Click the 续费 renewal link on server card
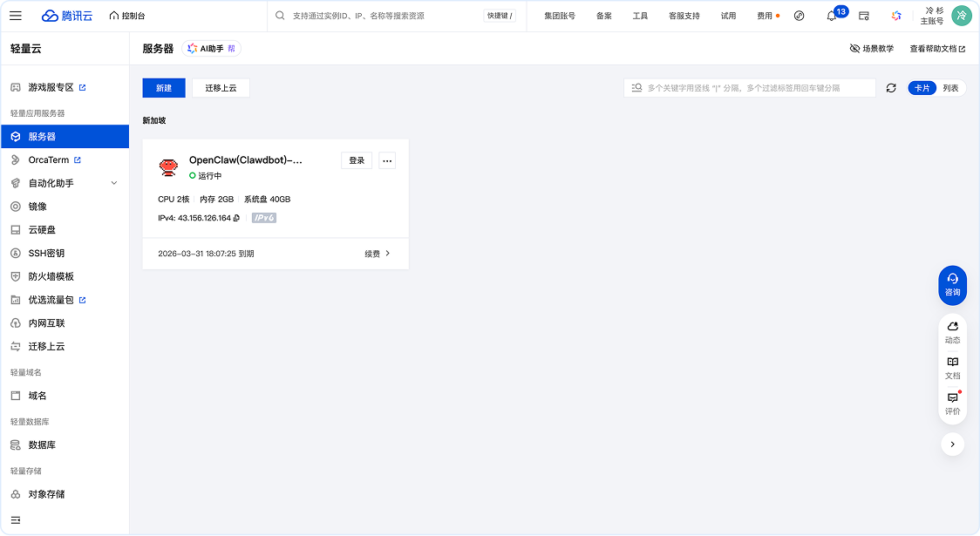This screenshot has width=980, height=536. (377, 254)
